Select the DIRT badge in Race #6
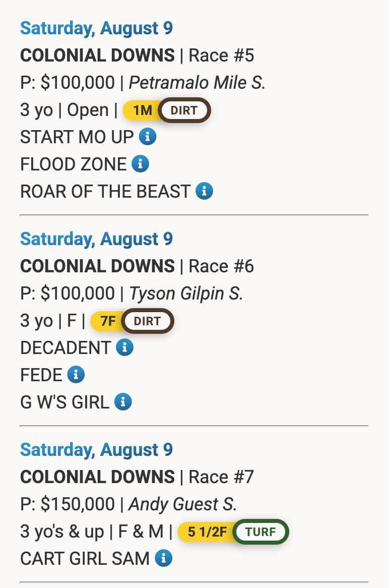The image size is (389, 588). (148, 321)
